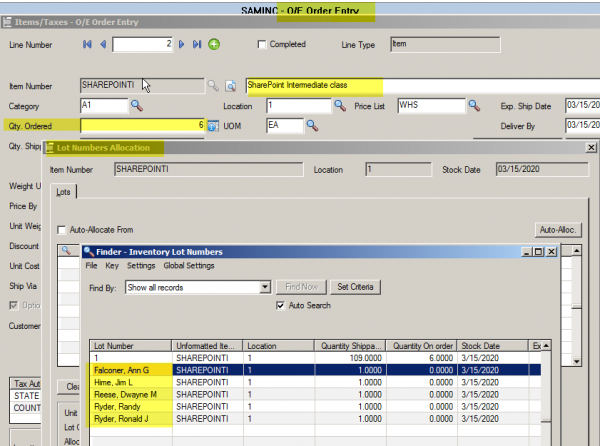Go to last line number record
Screen dimensions: 600x446
pos(197,44)
